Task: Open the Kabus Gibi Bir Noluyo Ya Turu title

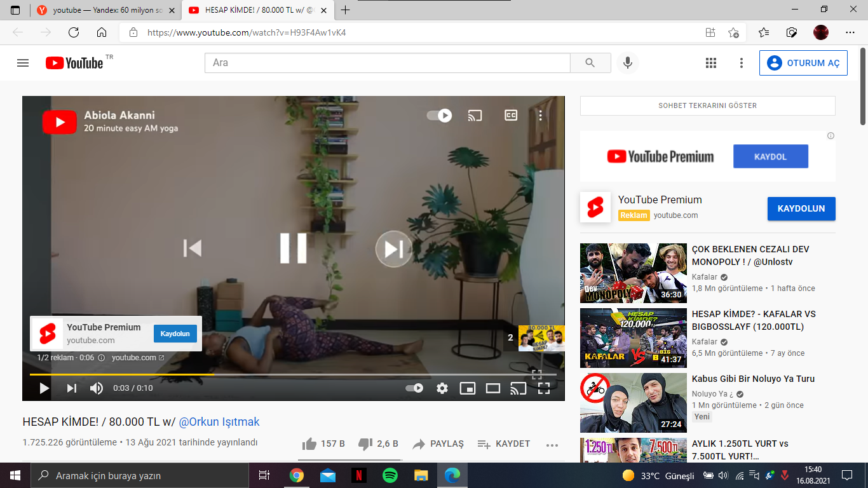Action: [753, 379]
